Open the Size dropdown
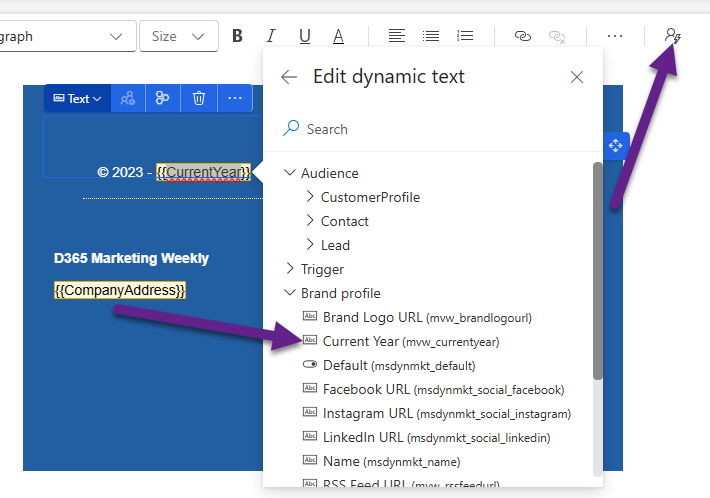The image size is (710, 498). click(178, 36)
